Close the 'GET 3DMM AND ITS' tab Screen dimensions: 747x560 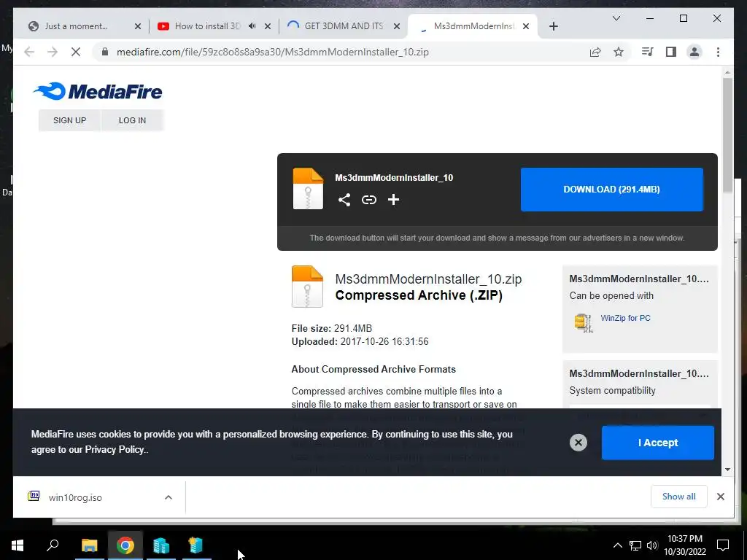tap(396, 26)
